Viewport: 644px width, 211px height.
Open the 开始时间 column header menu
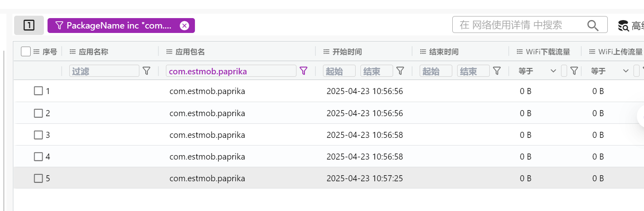pyautogui.click(x=326, y=52)
